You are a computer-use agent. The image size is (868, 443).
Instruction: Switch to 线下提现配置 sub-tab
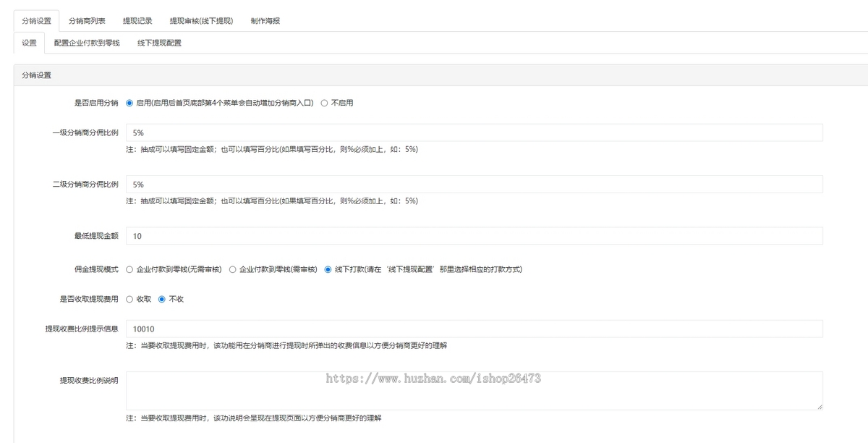159,43
